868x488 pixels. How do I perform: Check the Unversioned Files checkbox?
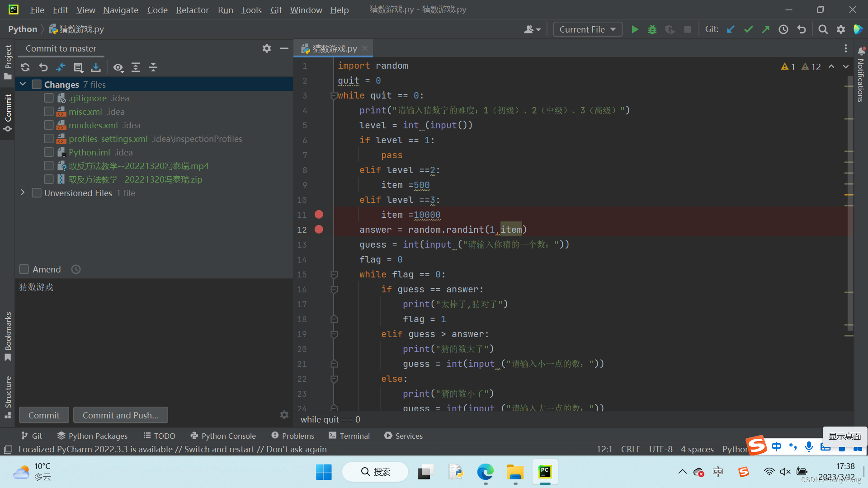37,193
